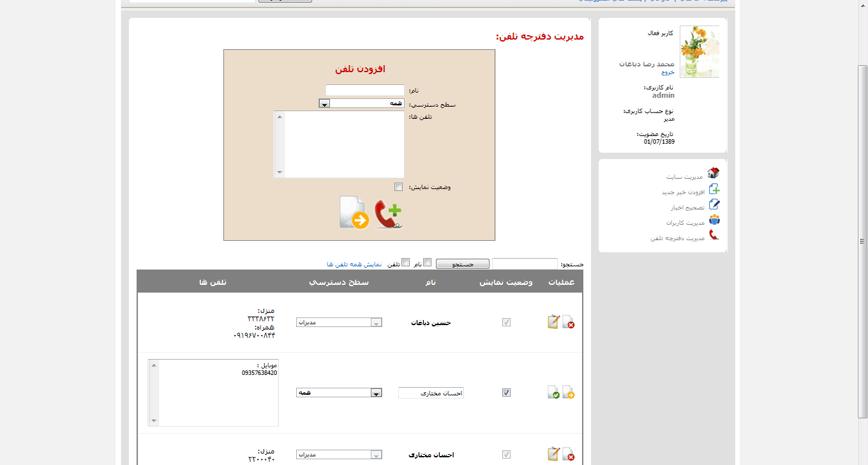Image resolution: width=868 pixels, height=465 pixels.
Task: Go to مدیریت دفترچه تلفن in sidebar
Action: pos(677,238)
